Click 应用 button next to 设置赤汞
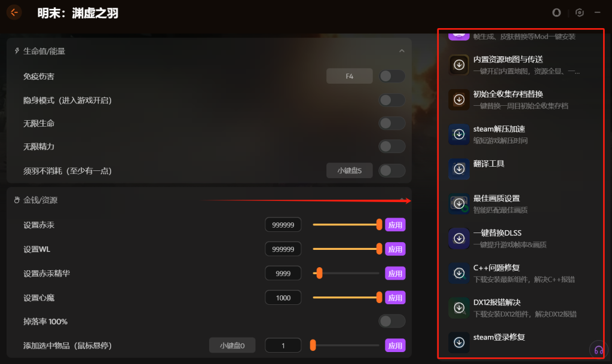The width and height of the screenshot is (612, 364). (395, 225)
